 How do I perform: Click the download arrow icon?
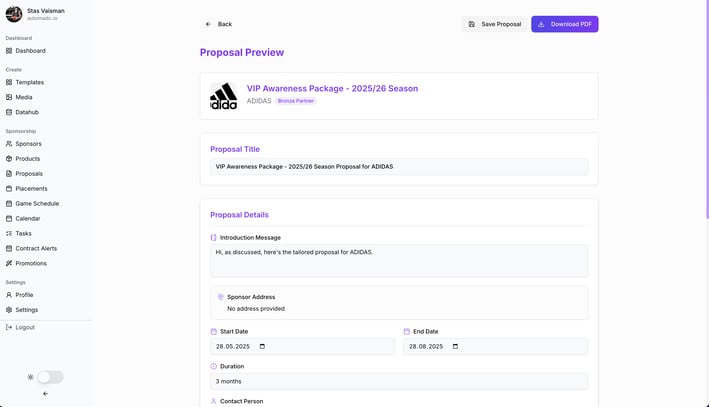pyautogui.click(x=541, y=24)
